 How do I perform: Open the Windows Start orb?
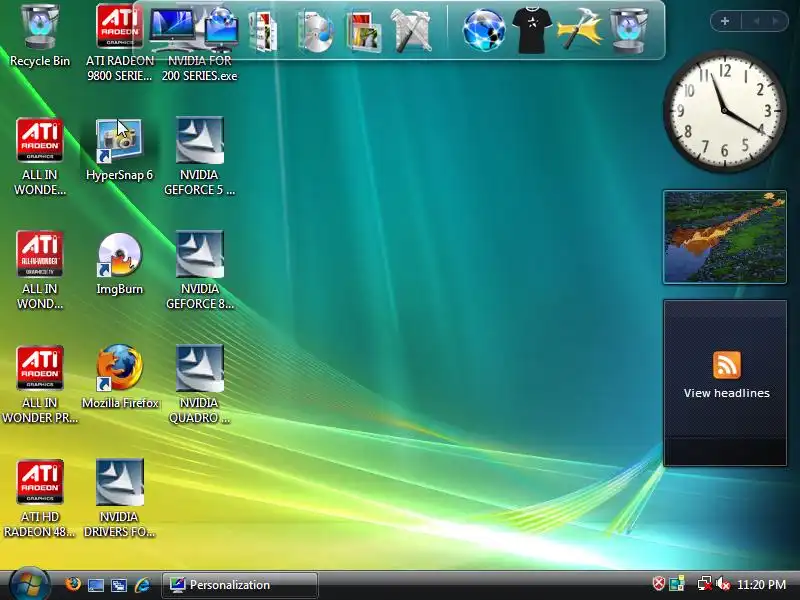pyautogui.click(x=29, y=585)
